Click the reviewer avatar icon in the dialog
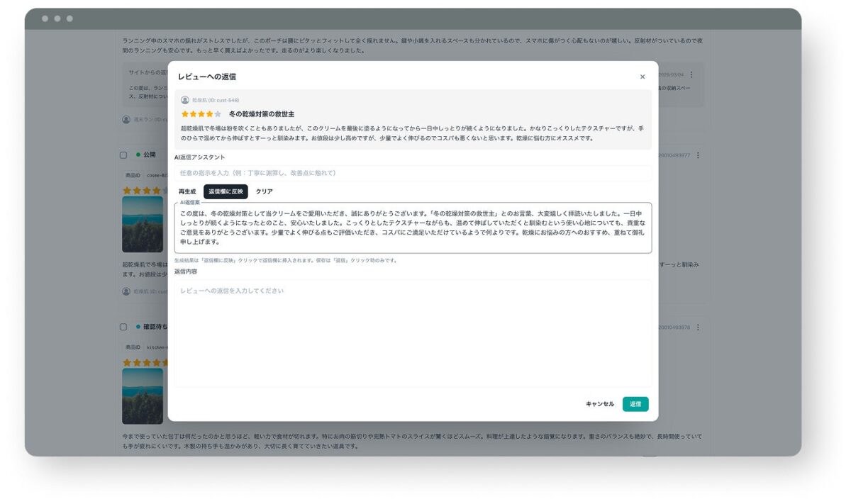This screenshot has width=851, height=504. (x=185, y=100)
